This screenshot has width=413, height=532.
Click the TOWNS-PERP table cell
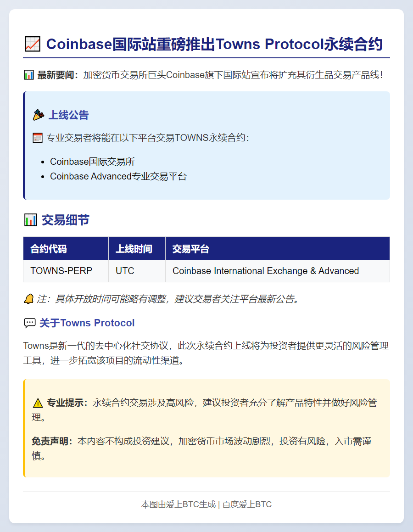tap(66, 271)
